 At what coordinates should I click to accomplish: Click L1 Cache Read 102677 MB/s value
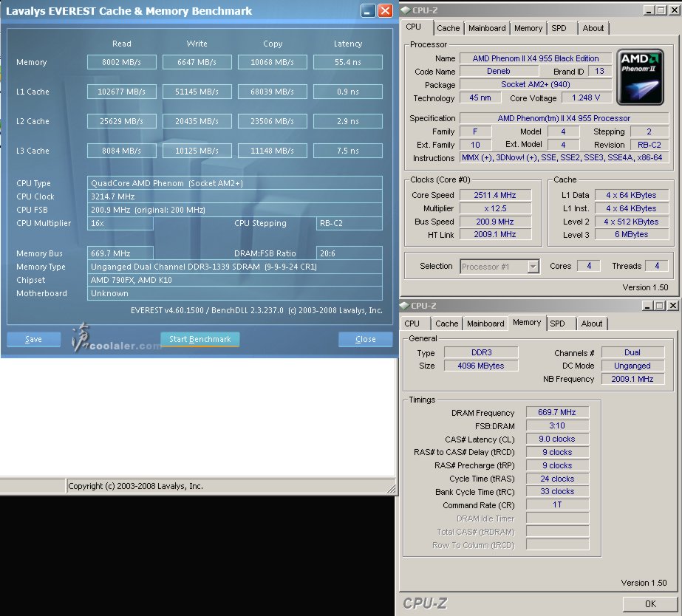click(121, 92)
